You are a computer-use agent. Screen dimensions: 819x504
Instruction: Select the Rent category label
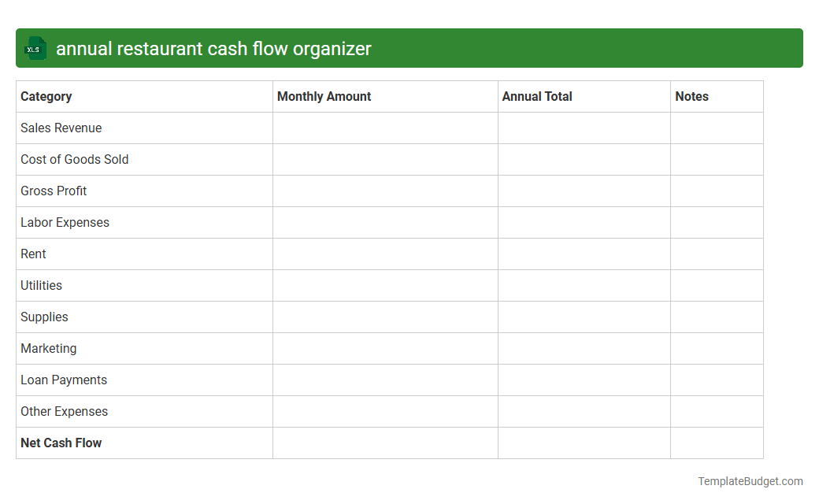point(33,254)
